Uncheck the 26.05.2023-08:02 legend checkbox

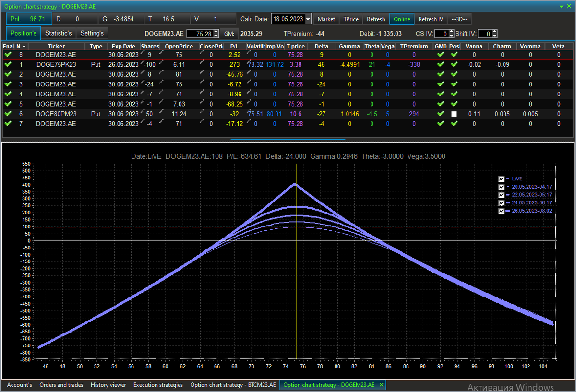coord(502,211)
